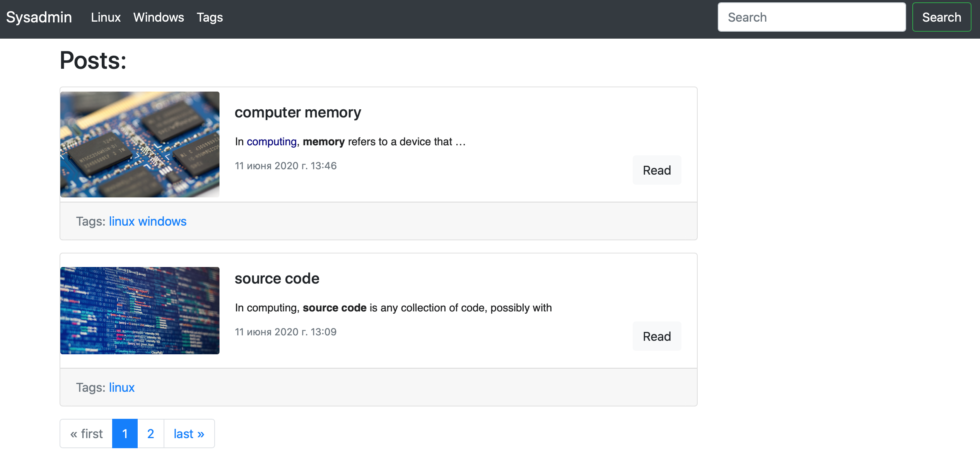The height and width of the screenshot is (459, 980).
Task: Open the 'computer memory' post title
Action: 298,112
